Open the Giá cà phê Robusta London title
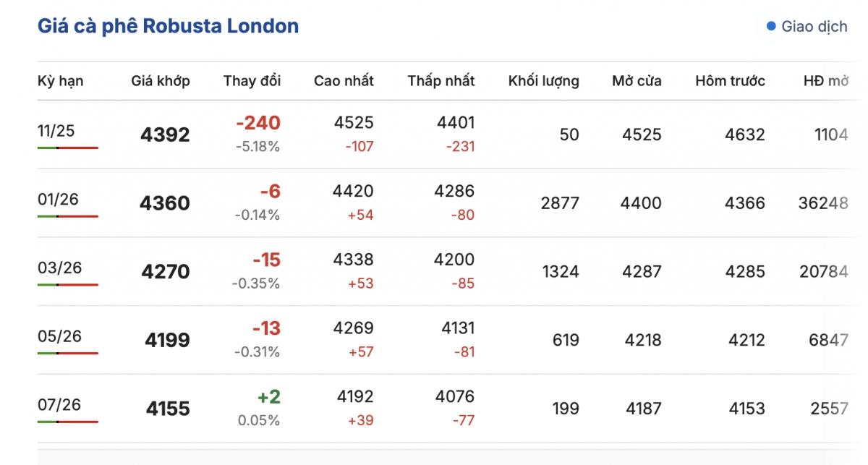Screen dimensions: 868x465 pyautogui.click(x=168, y=27)
